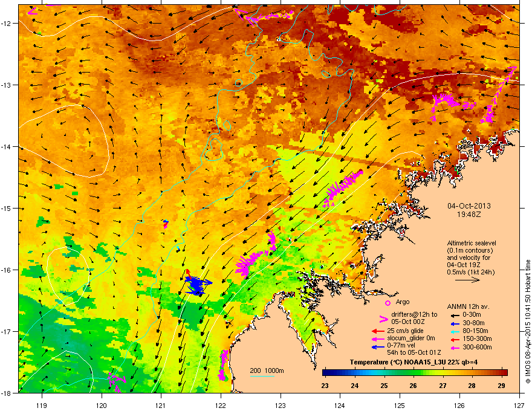Click the '25 cm/s glide' legend label

(405, 331)
